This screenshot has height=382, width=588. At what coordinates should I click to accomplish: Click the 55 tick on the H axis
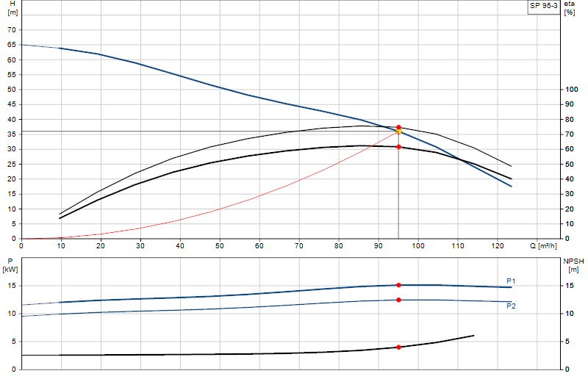click(x=12, y=75)
